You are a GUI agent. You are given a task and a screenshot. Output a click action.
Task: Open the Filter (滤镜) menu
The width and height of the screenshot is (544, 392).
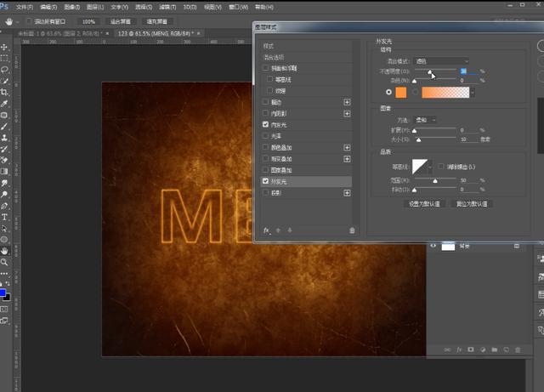tap(167, 7)
